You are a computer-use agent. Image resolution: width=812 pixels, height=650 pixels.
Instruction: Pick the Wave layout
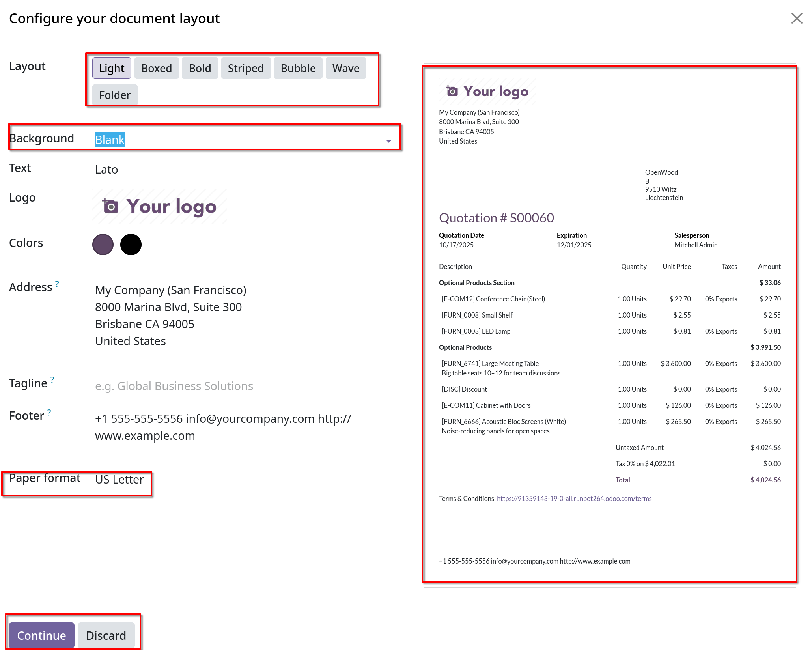pos(346,68)
